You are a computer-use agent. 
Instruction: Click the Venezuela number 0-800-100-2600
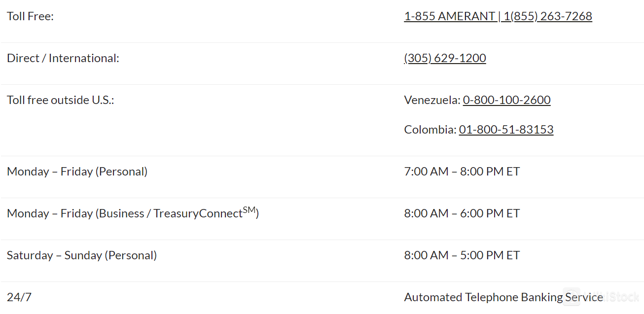(506, 100)
